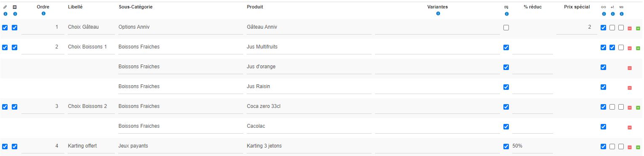
Task: Click the info icon under the infinity link column
Action: click(x=604, y=14)
